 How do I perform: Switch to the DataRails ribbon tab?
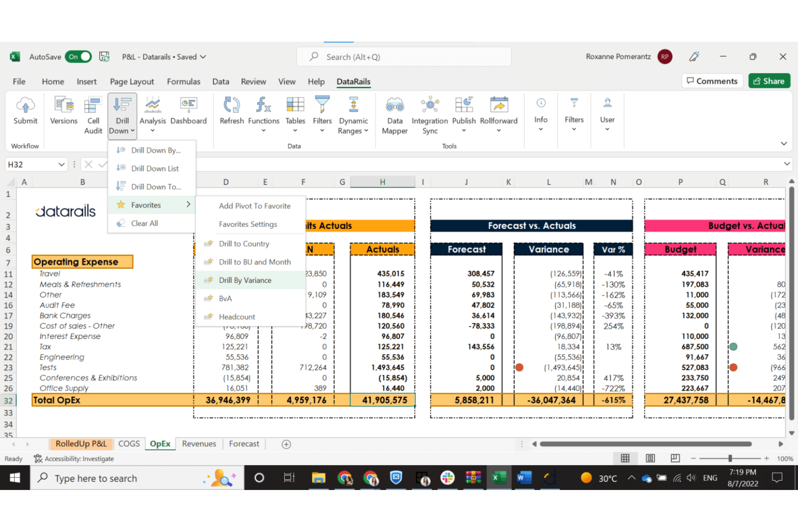click(x=353, y=81)
